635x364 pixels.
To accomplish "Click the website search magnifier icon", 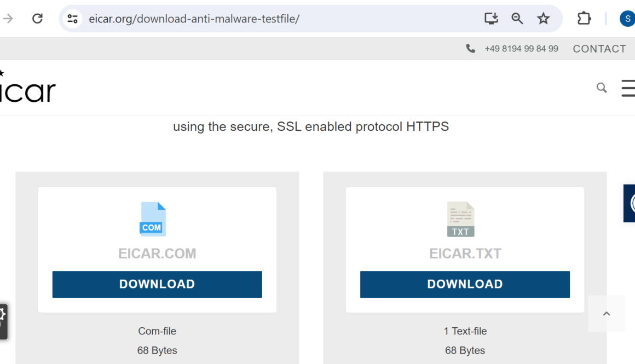I will click(602, 88).
